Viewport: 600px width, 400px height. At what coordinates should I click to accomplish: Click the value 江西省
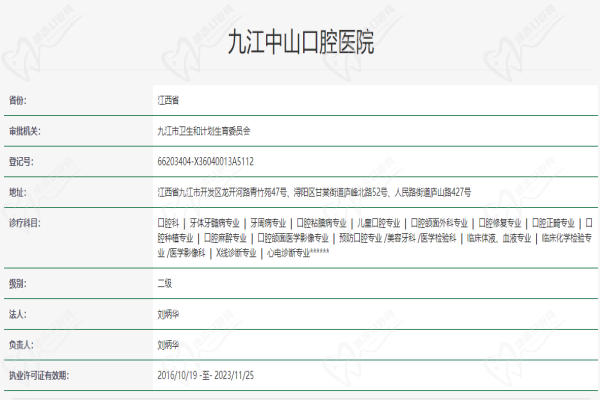click(168, 100)
